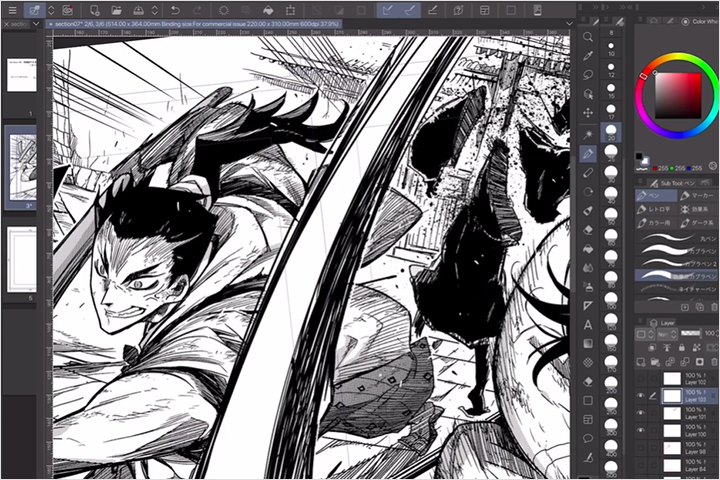Select the Lasso selection tool
This screenshot has height=480, width=720.
[588, 75]
